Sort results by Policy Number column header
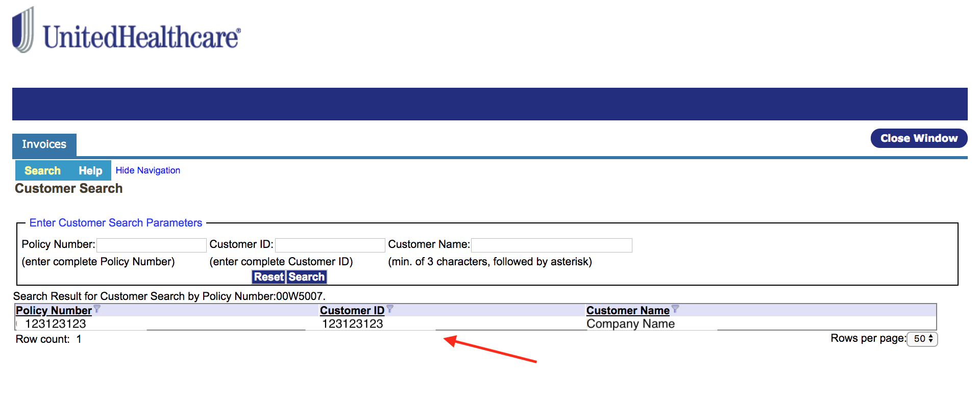The width and height of the screenshot is (980, 402). (54, 310)
